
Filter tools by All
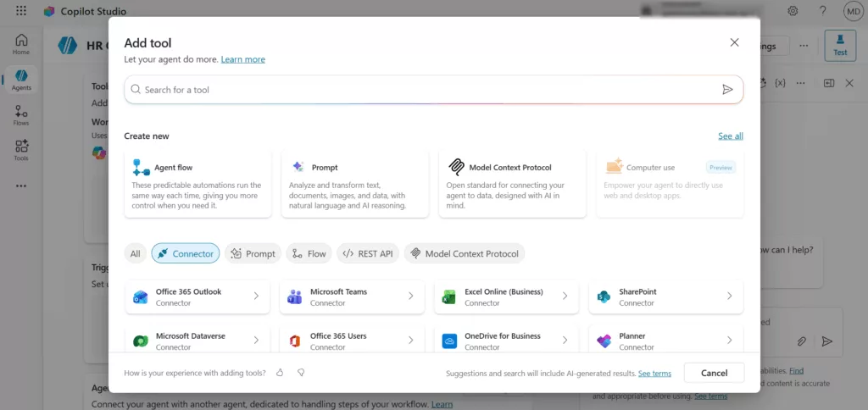(135, 253)
